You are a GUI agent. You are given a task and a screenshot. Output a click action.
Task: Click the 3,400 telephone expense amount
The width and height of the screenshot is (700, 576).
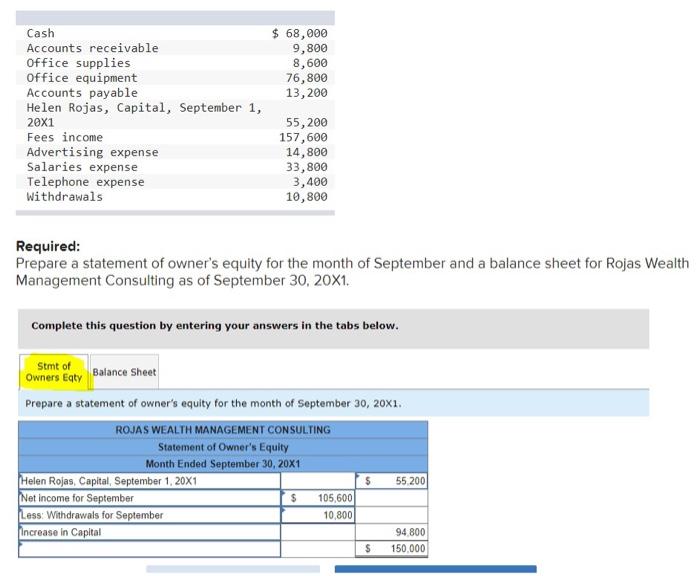[310, 182]
